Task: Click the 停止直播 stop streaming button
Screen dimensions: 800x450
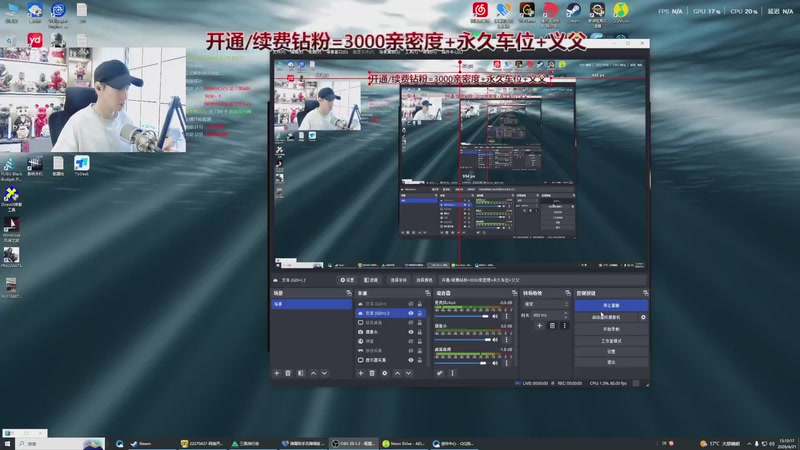Action: [611, 305]
